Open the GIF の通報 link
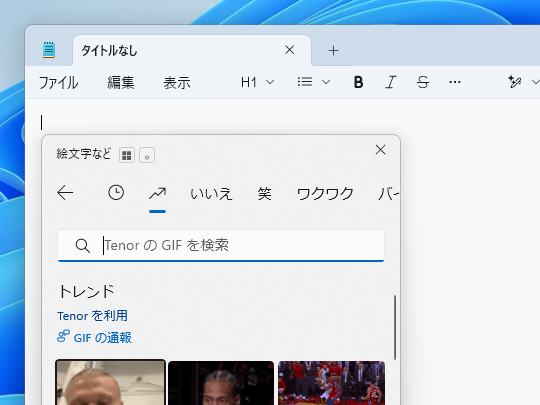540x405 pixels. 94,337
